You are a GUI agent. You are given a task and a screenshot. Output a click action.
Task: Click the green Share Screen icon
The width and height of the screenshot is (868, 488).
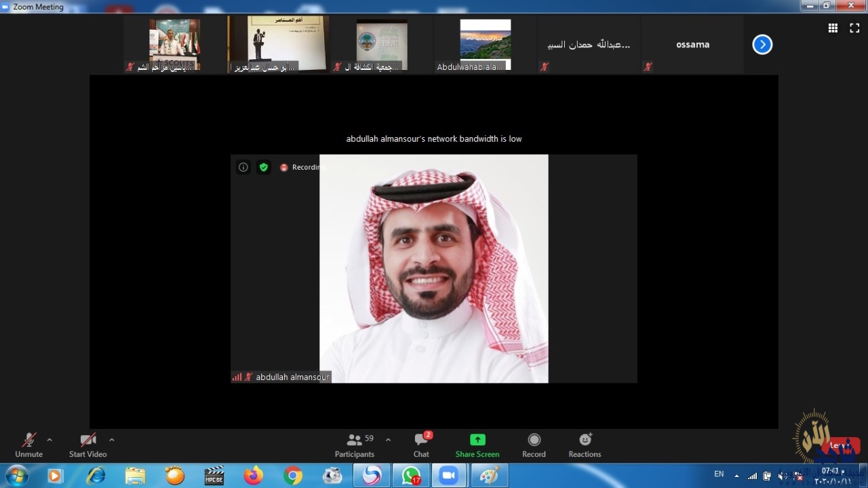[477, 440]
